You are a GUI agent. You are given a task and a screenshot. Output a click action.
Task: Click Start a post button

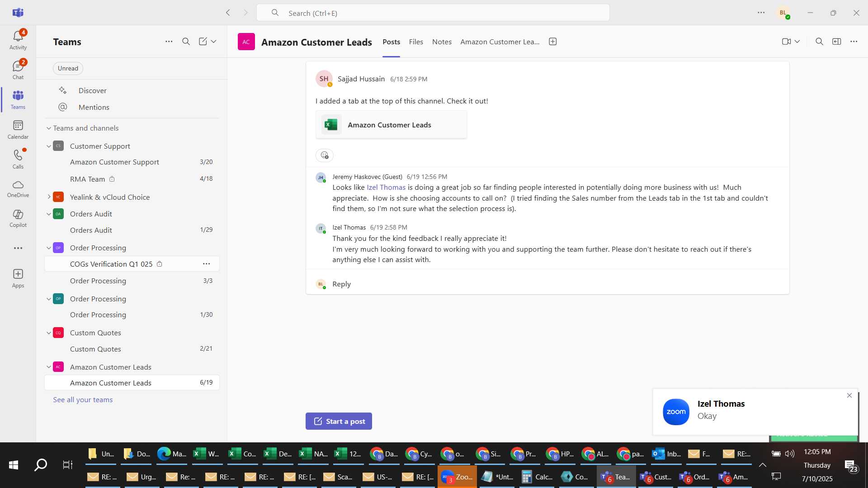coord(339,421)
